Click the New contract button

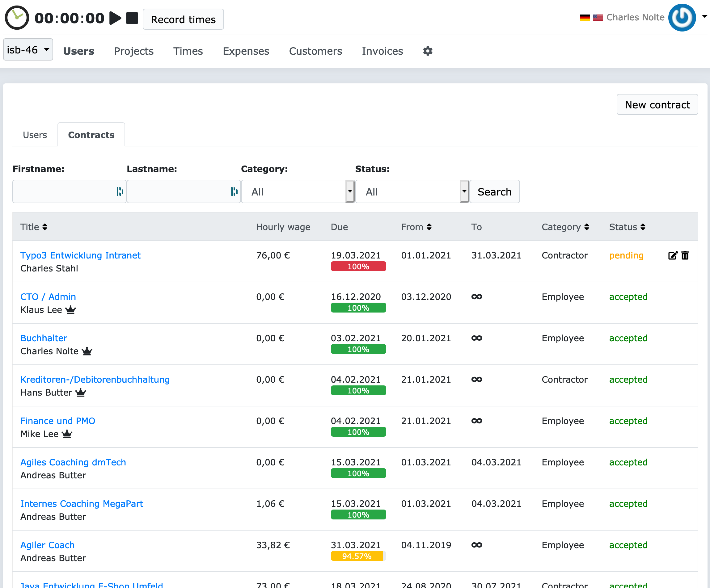657,105
